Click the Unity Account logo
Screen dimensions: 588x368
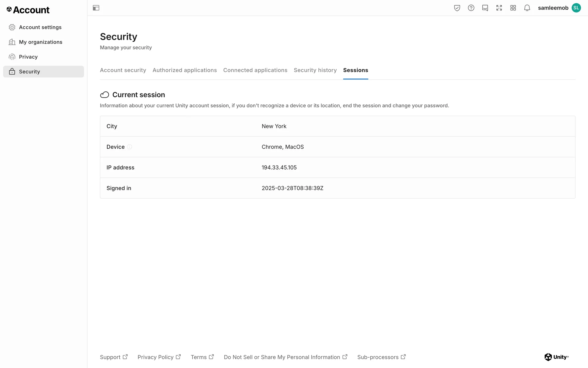28,10
